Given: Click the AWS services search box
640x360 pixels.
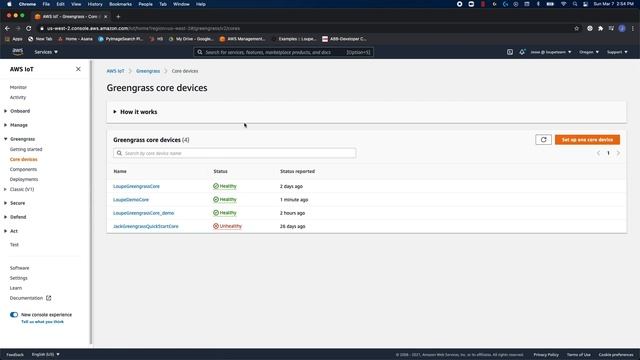Looking at the screenshot, I should coord(283,52).
